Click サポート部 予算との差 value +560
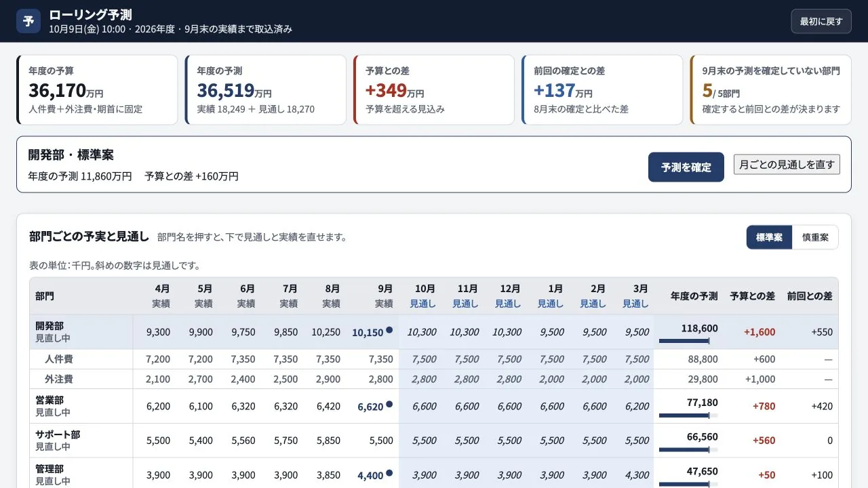The image size is (868, 488). click(x=764, y=441)
